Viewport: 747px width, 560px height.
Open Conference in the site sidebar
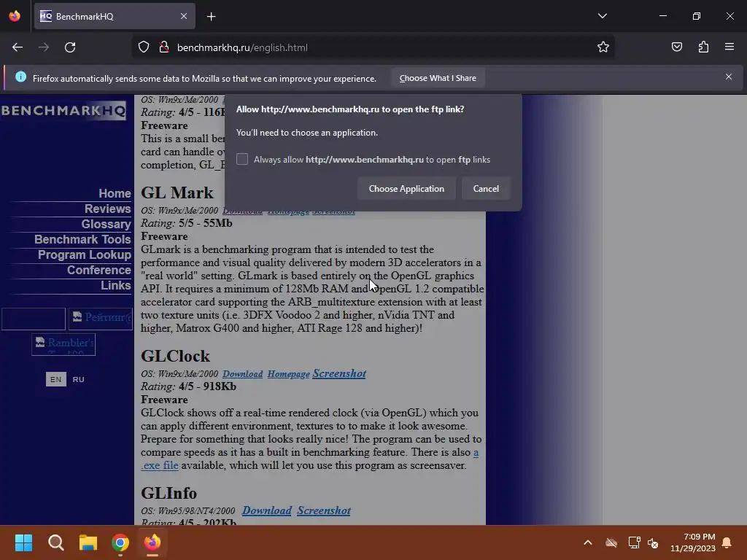[x=98, y=270]
